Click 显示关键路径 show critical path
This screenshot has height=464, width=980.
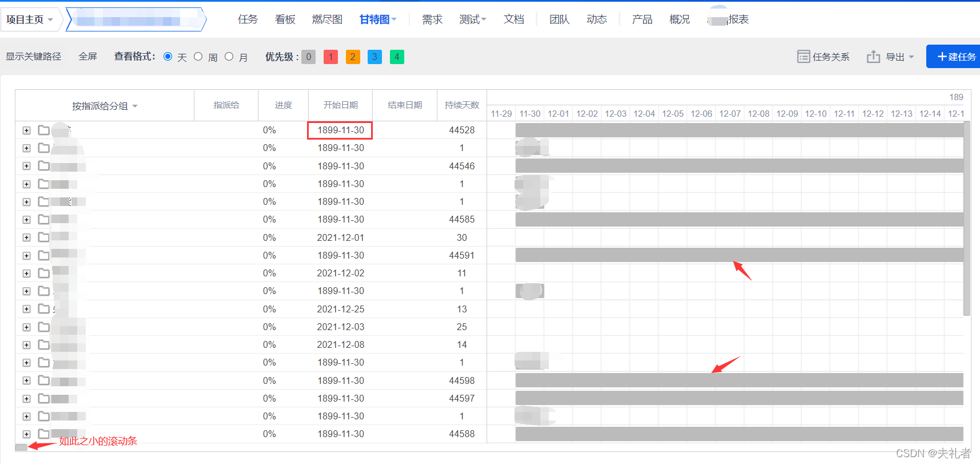(x=33, y=57)
